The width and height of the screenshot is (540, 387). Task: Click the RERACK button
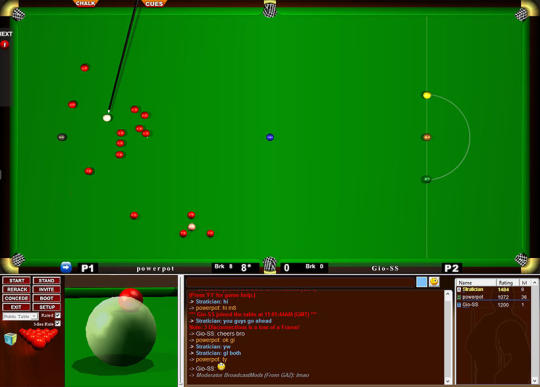(x=17, y=289)
